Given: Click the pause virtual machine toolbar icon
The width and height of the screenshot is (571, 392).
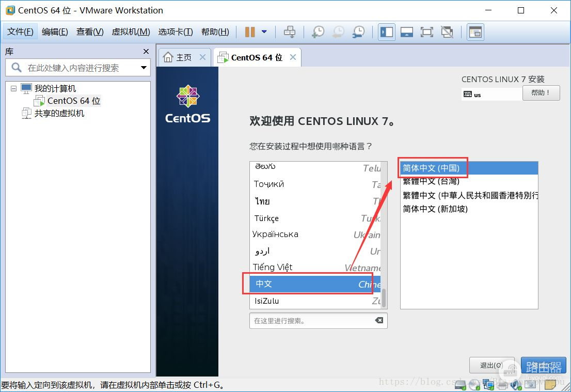Looking at the screenshot, I should click(x=250, y=32).
